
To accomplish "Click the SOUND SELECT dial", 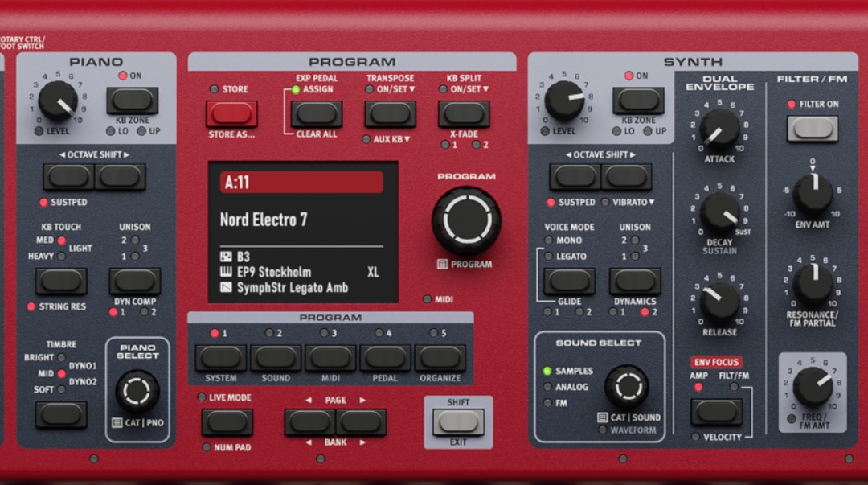I will 627,386.
